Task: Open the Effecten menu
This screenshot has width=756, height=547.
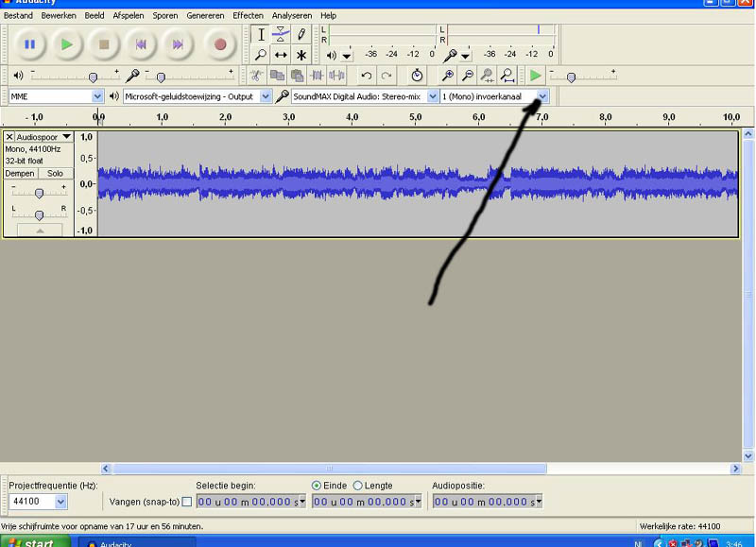Action: [248, 15]
